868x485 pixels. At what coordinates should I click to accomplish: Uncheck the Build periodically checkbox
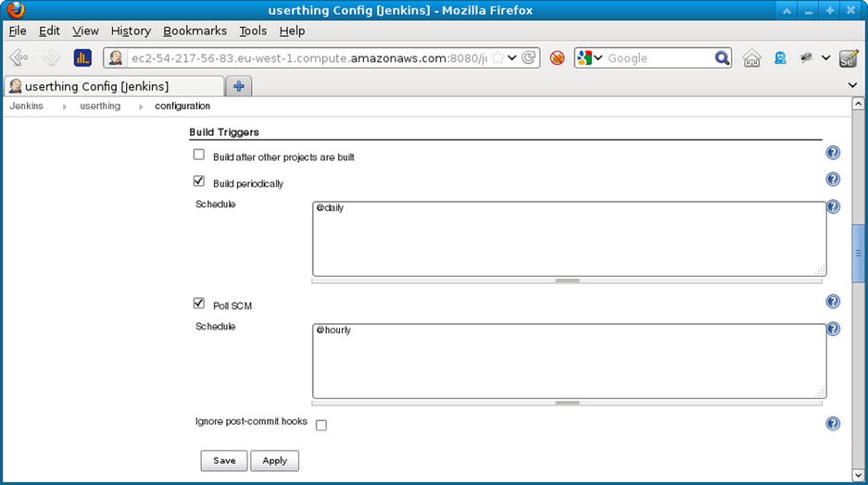(x=199, y=181)
